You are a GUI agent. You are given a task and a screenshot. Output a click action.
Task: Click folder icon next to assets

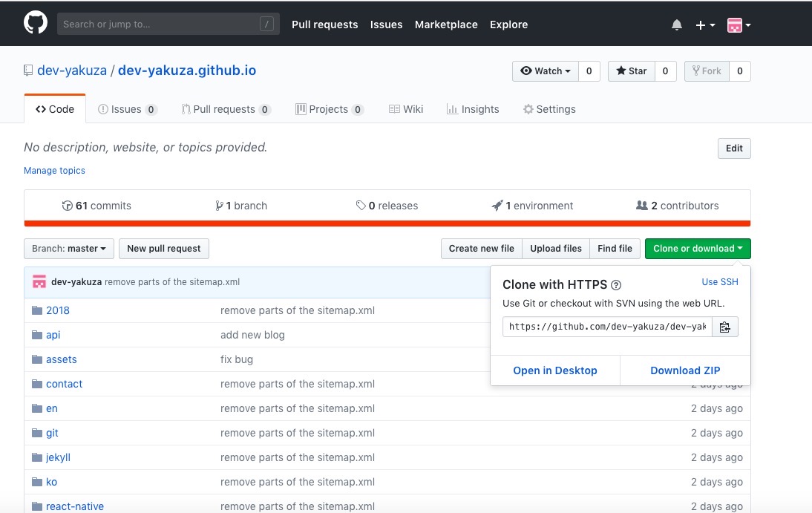point(37,359)
